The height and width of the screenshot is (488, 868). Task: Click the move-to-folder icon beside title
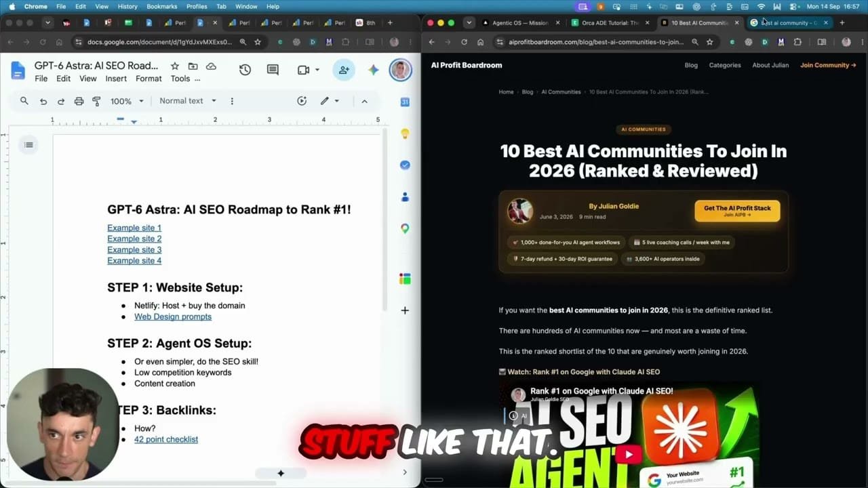coord(193,66)
